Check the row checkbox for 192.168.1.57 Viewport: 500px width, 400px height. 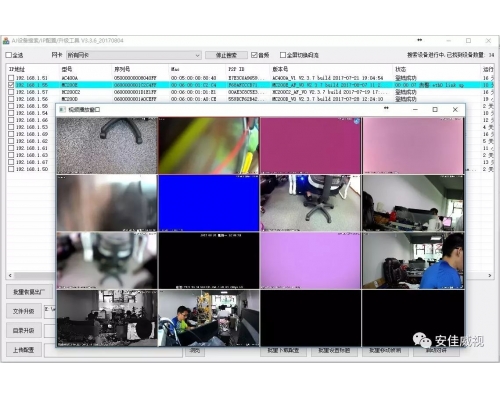click(x=11, y=92)
